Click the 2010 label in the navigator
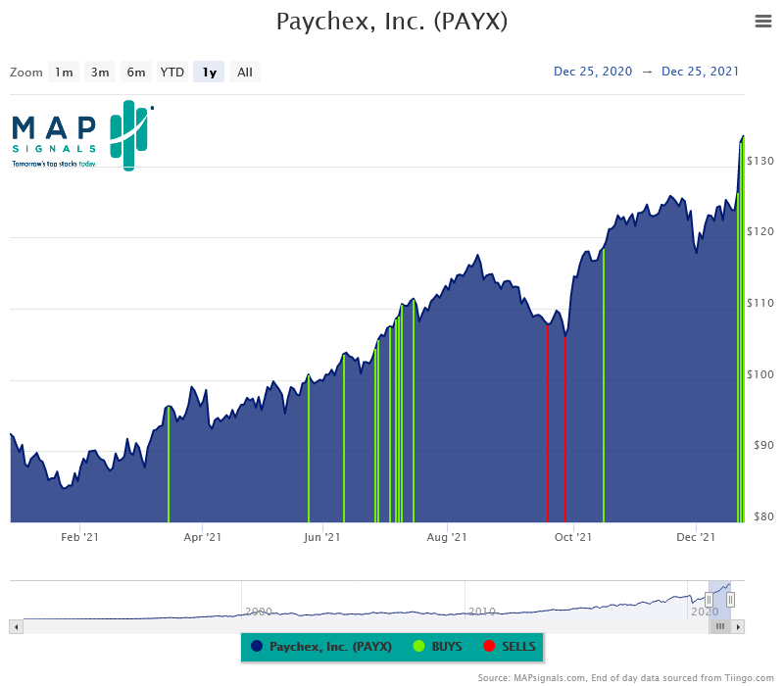 click(482, 612)
